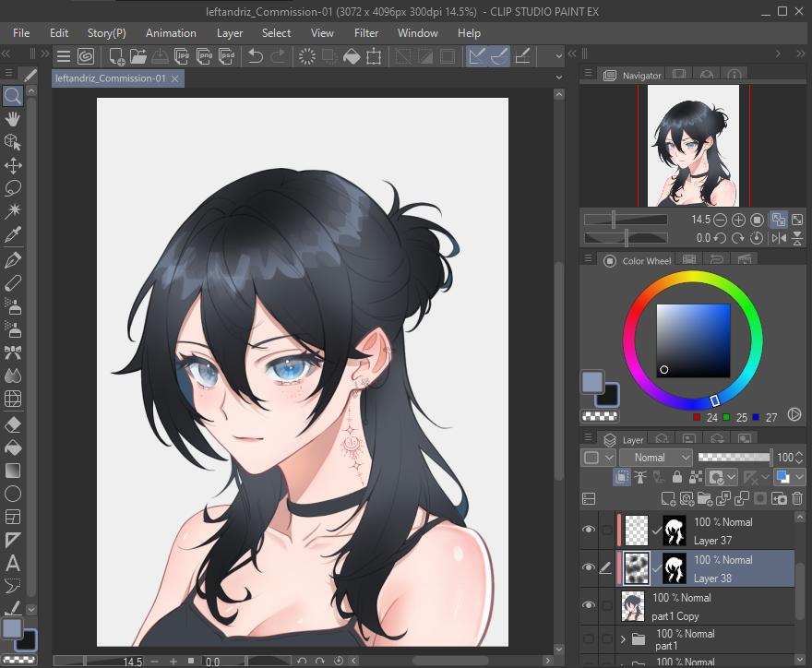Select the Zoom tool in the toolbar
812x668 pixels.
click(11, 95)
